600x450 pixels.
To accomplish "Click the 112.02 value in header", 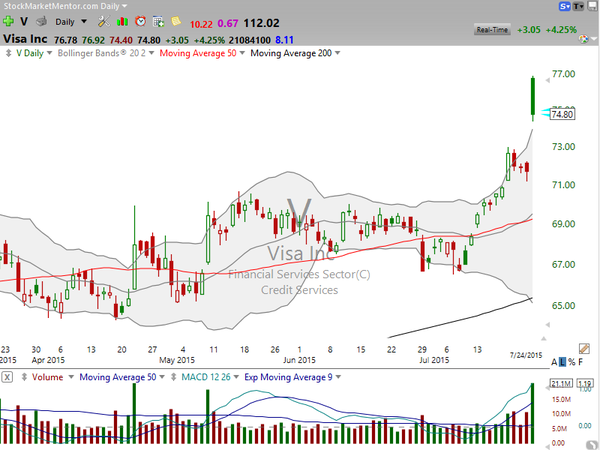I will click(x=261, y=23).
